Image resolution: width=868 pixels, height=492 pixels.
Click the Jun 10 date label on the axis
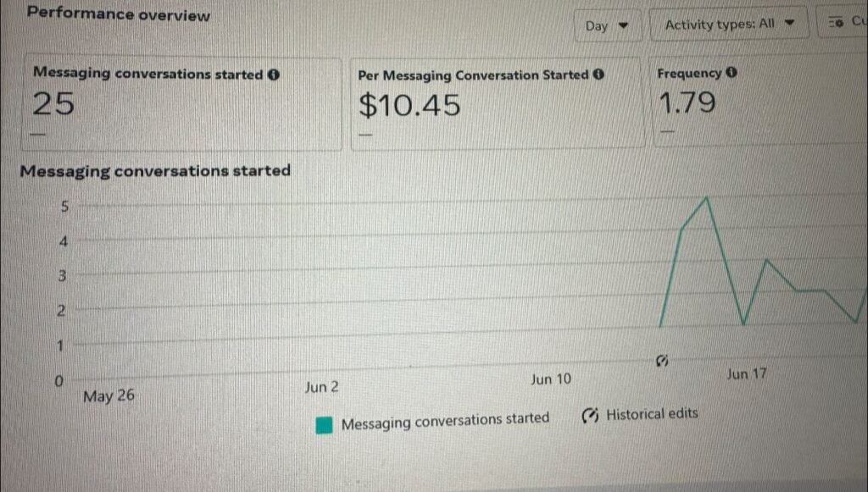pos(551,379)
